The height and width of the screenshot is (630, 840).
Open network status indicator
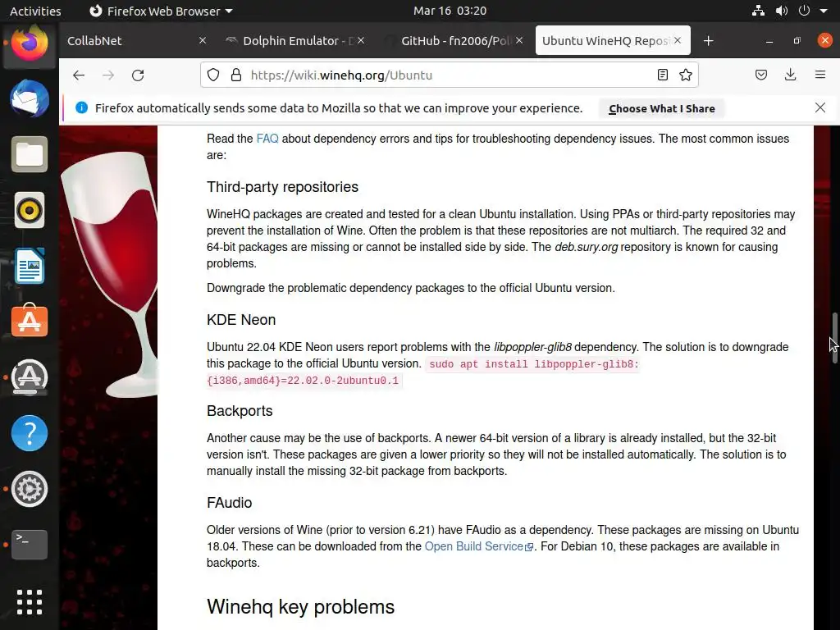(x=758, y=11)
